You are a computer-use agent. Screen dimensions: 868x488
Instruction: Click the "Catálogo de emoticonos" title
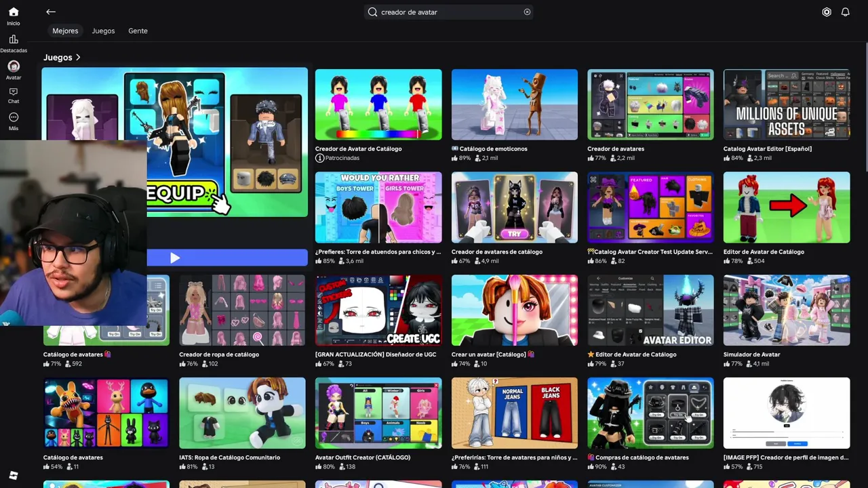coord(490,149)
